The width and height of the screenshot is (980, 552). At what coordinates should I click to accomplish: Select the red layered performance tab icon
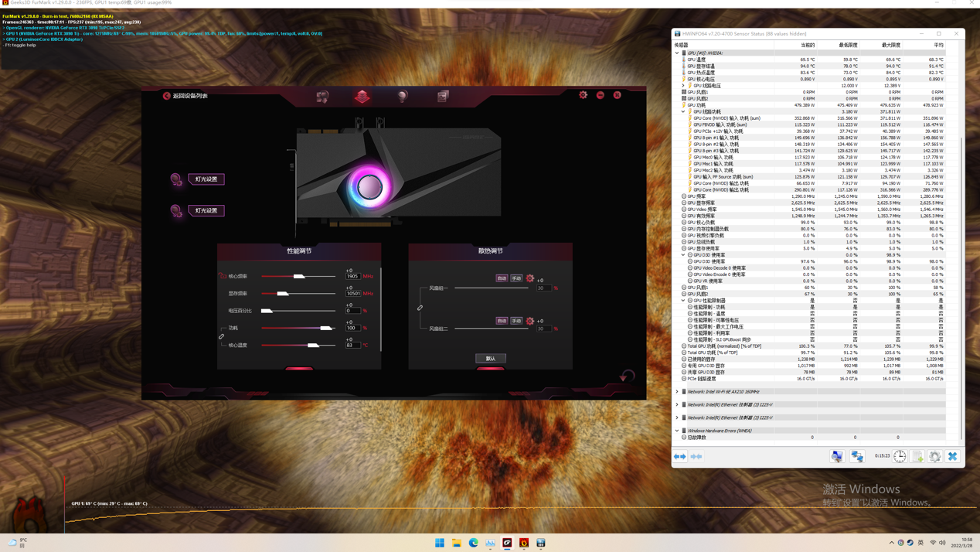click(x=362, y=96)
